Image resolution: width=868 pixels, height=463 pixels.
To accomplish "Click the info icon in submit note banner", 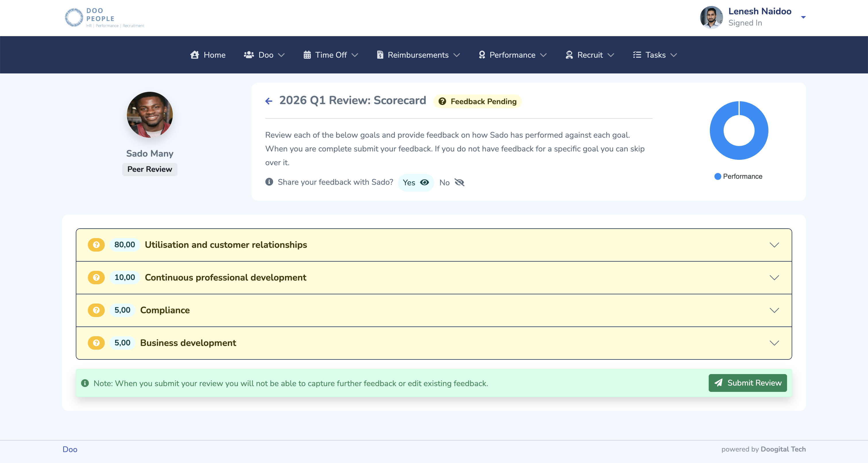I will point(85,383).
